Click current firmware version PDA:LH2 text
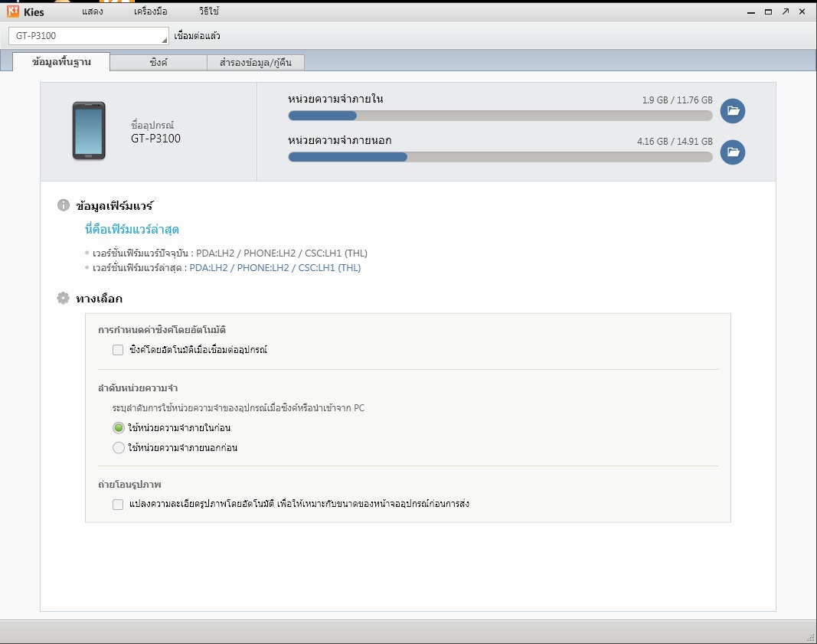The image size is (817, 644). [282, 253]
